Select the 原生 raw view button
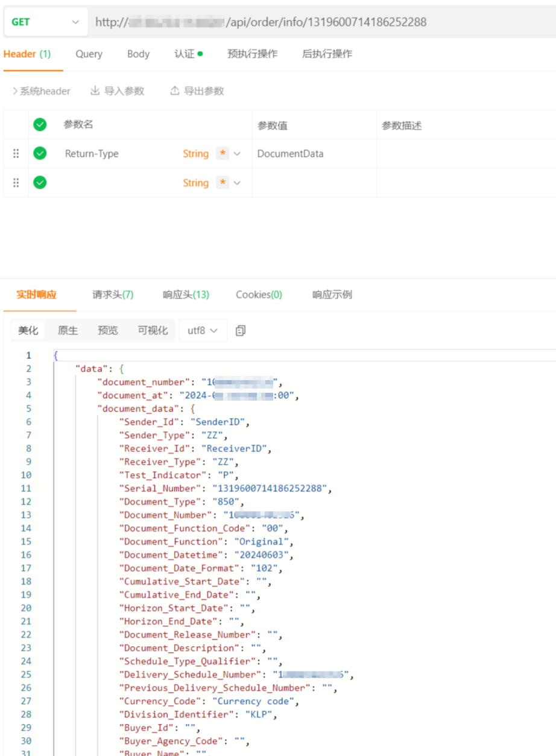Viewport: 556px width, 756px height. coord(68,331)
